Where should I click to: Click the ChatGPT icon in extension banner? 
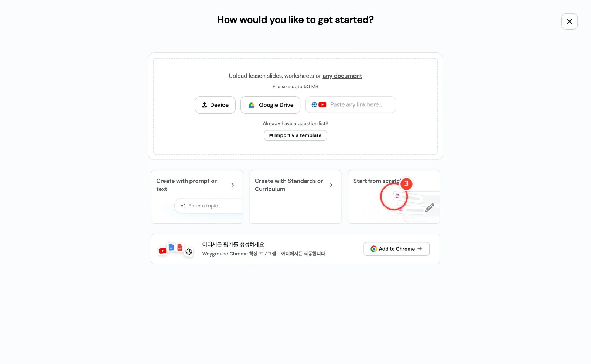coord(189,252)
